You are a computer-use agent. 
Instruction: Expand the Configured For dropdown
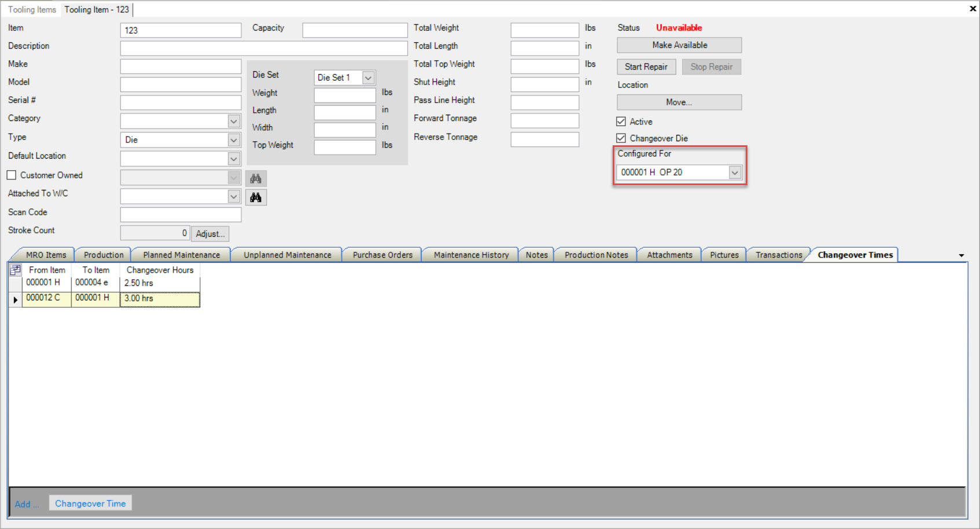point(735,172)
